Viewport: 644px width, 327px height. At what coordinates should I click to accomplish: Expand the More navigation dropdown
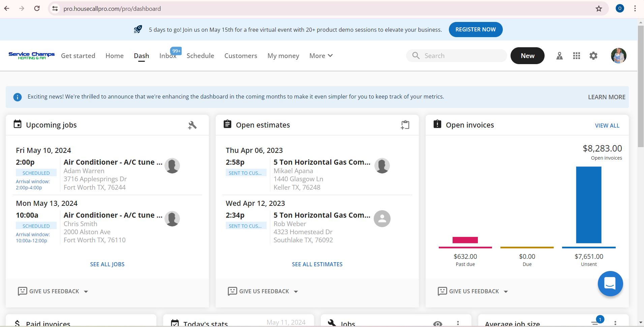click(x=321, y=56)
